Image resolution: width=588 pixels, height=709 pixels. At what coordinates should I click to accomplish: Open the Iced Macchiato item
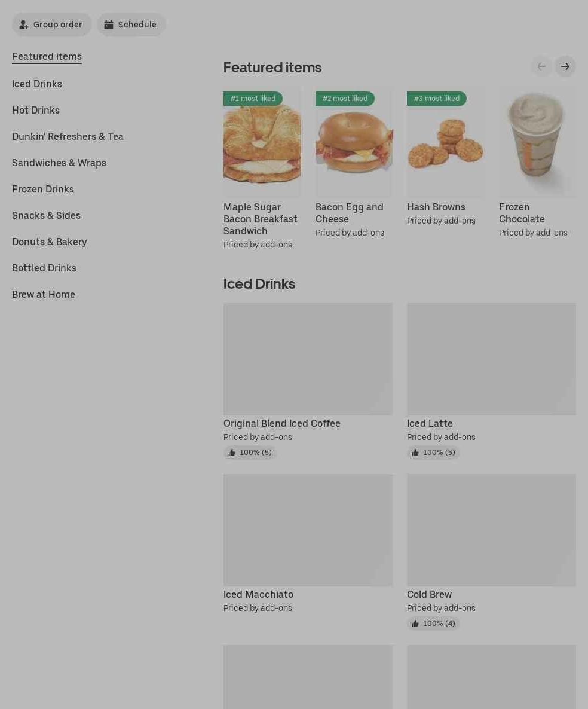(x=259, y=595)
